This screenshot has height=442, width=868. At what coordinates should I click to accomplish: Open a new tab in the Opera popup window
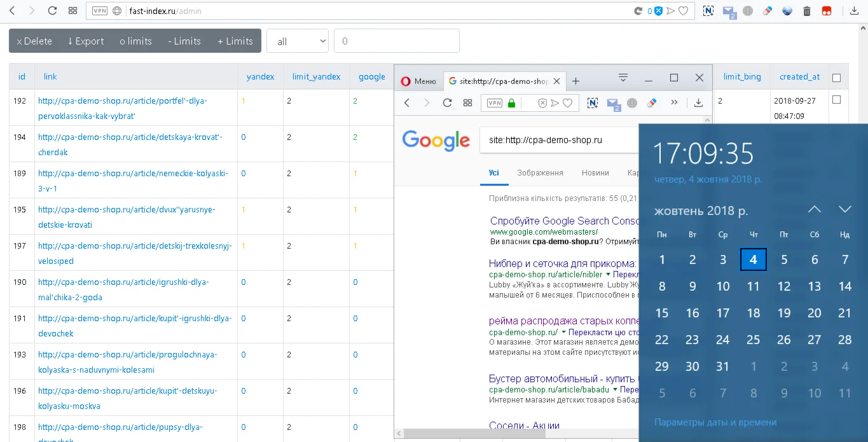tap(575, 81)
